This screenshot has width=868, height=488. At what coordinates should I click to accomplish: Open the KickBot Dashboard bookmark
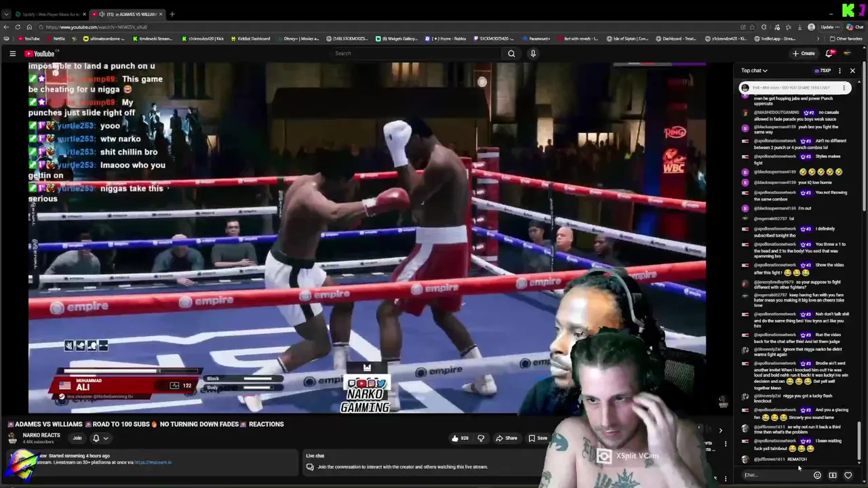(250, 39)
